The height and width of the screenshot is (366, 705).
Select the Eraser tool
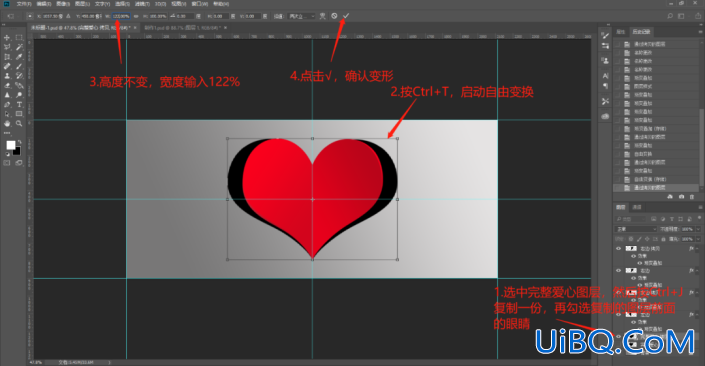7,85
